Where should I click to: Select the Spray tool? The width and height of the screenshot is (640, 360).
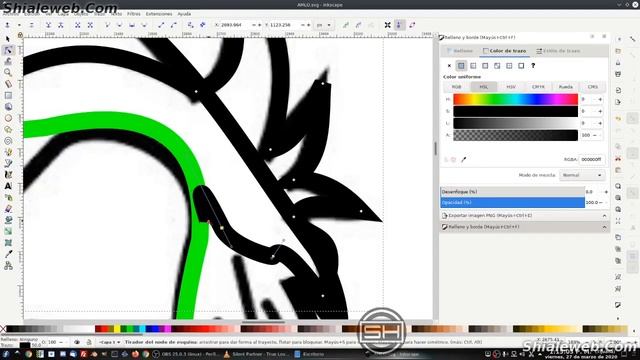coord(8,198)
